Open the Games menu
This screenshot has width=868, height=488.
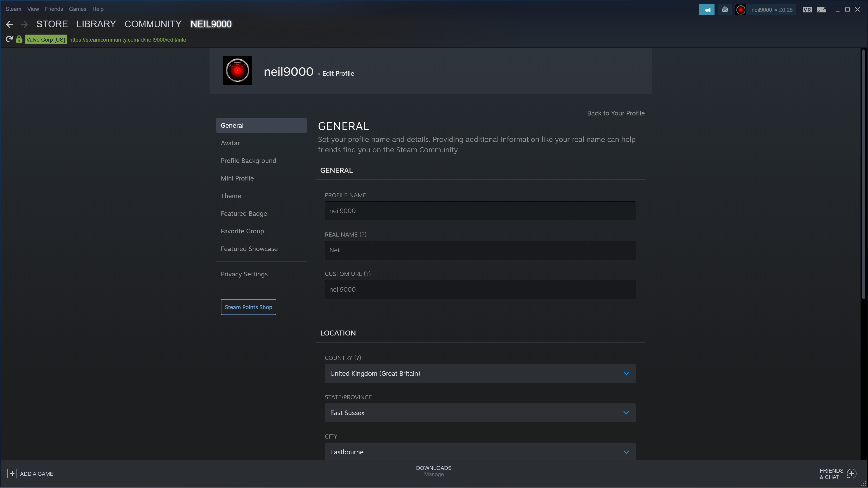click(x=78, y=9)
